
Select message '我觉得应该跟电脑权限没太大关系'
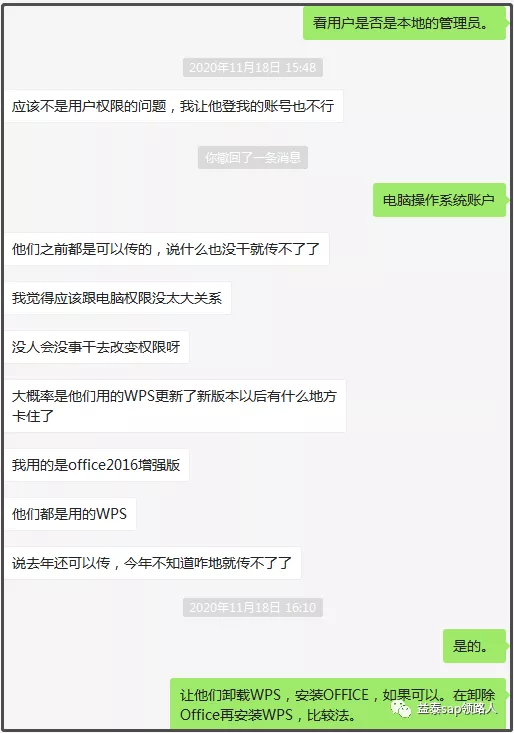point(118,298)
